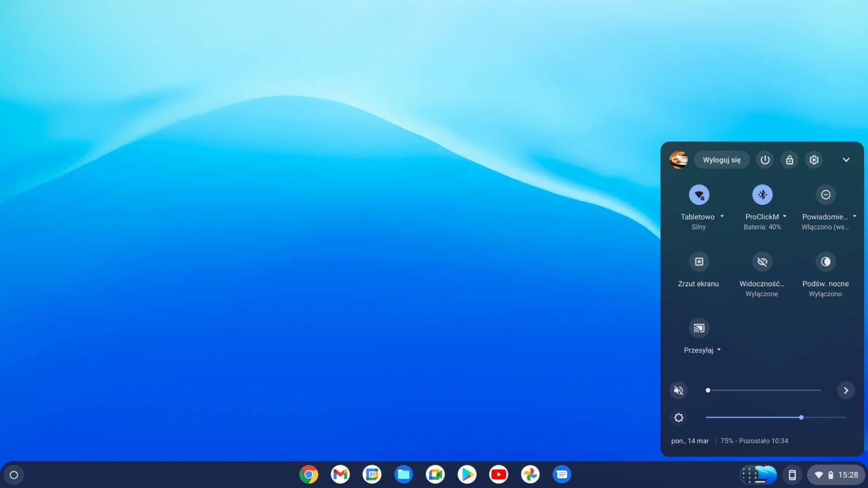Open the launcher circle button
868x488 pixels.
tap(14, 475)
